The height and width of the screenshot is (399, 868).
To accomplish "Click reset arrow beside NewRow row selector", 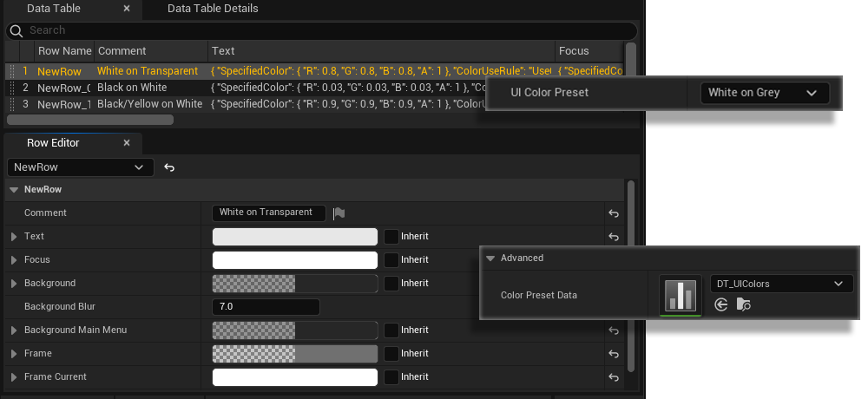I will click(x=169, y=167).
